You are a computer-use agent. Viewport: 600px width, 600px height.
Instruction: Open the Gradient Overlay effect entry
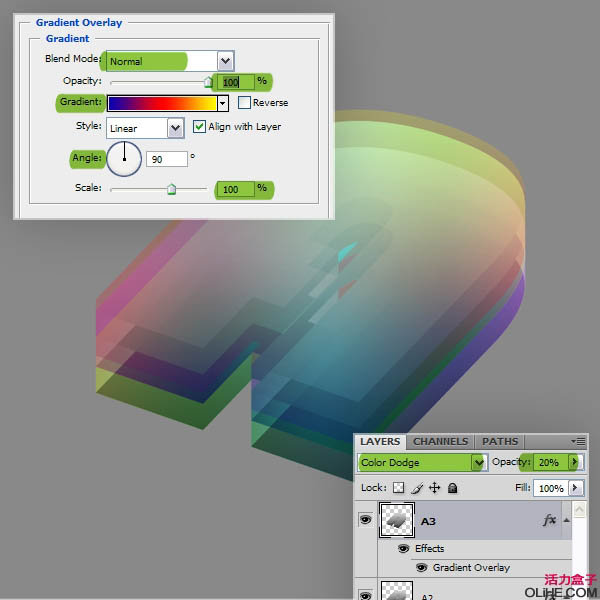[x=471, y=567]
